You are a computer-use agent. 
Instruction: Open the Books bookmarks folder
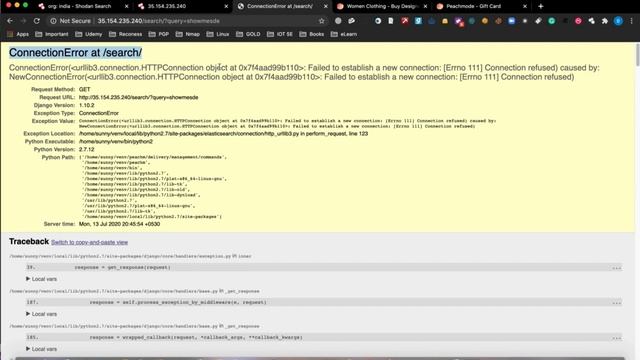point(312,34)
